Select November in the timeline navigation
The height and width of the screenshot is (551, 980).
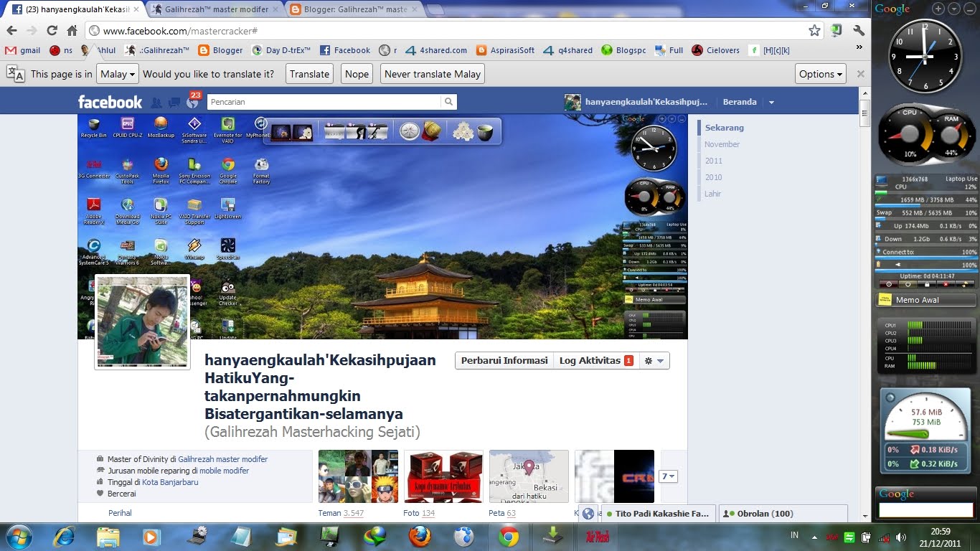[721, 144]
